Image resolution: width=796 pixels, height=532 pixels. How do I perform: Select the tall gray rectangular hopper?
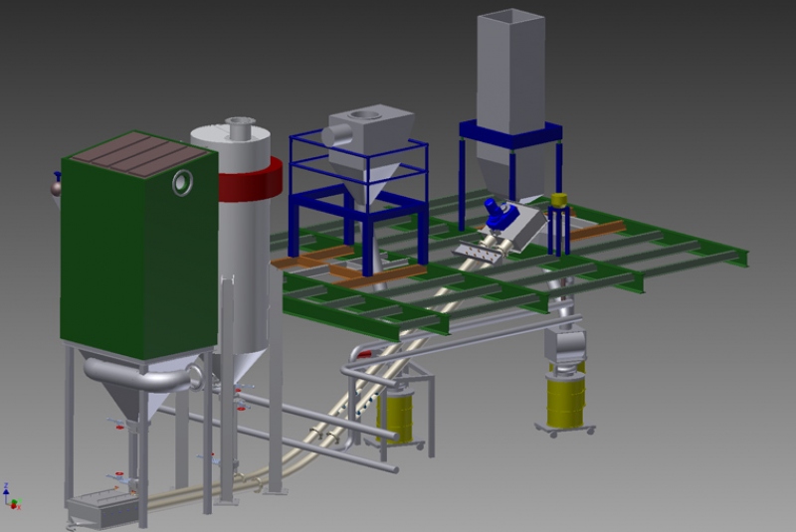point(509,68)
